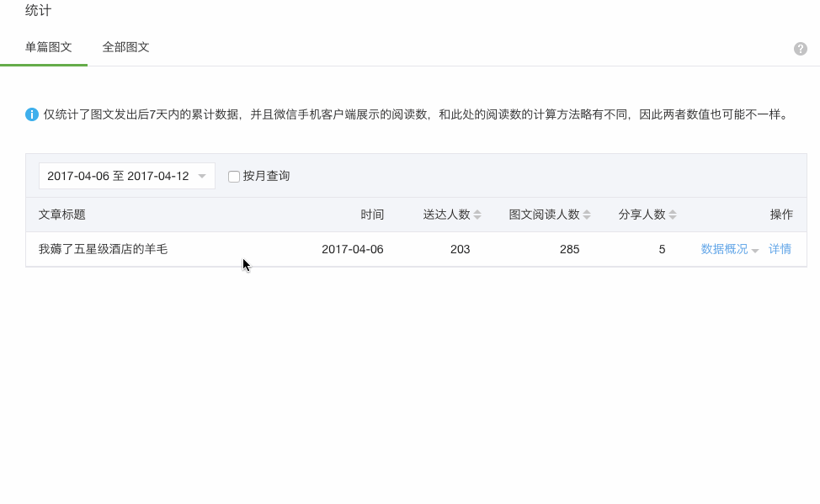820x504 pixels.
Task: Select the 285 read count cell
Action: (569, 249)
